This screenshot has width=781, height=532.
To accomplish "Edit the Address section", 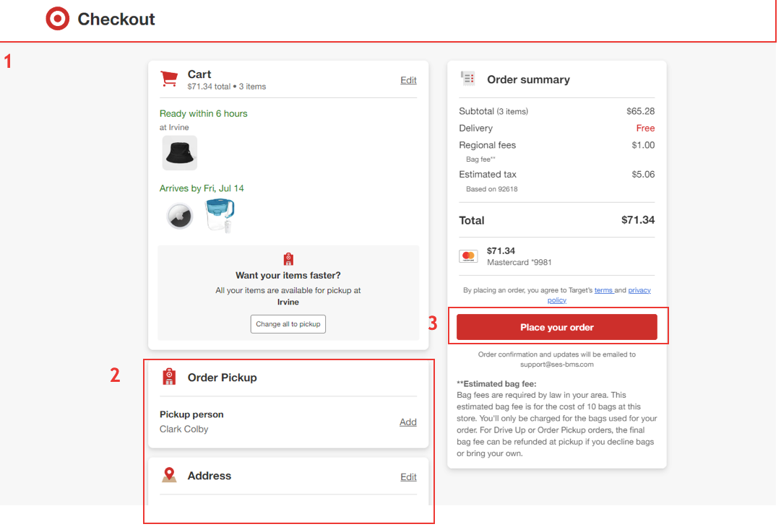I will pos(408,476).
